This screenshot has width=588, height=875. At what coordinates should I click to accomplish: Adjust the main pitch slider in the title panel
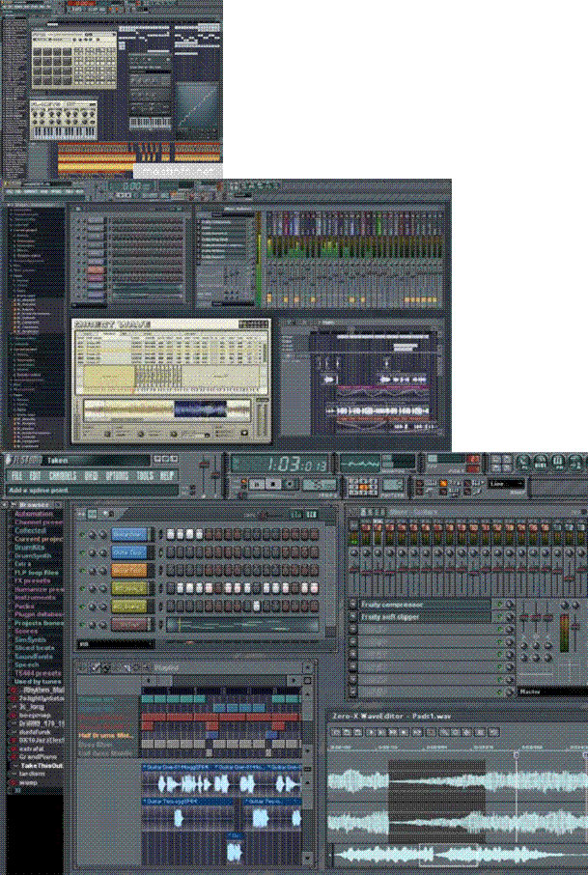214,475
